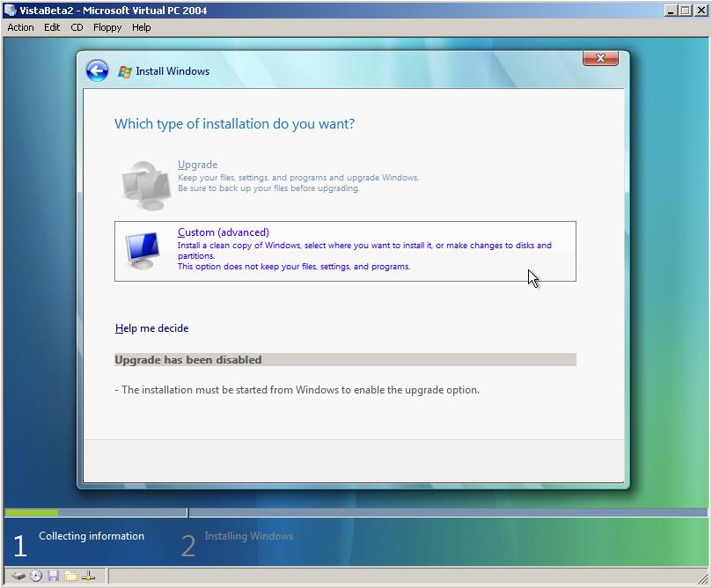
Task: Select the Upgrade monitor icon
Action: 143,182
